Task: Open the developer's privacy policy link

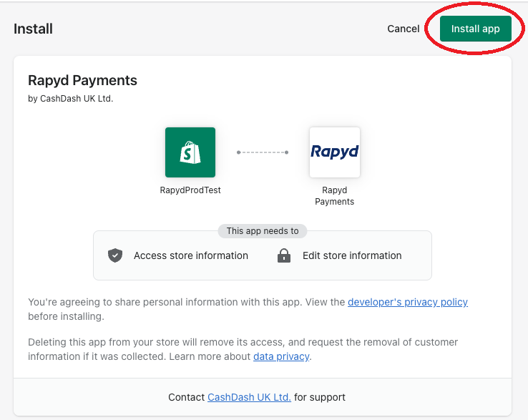Action: click(407, 302)
